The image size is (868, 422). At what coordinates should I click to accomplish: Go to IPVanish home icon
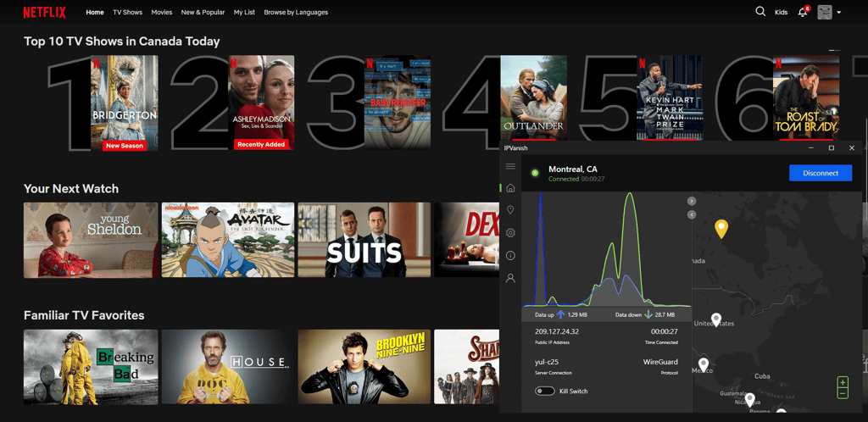[x=510, y=188]
